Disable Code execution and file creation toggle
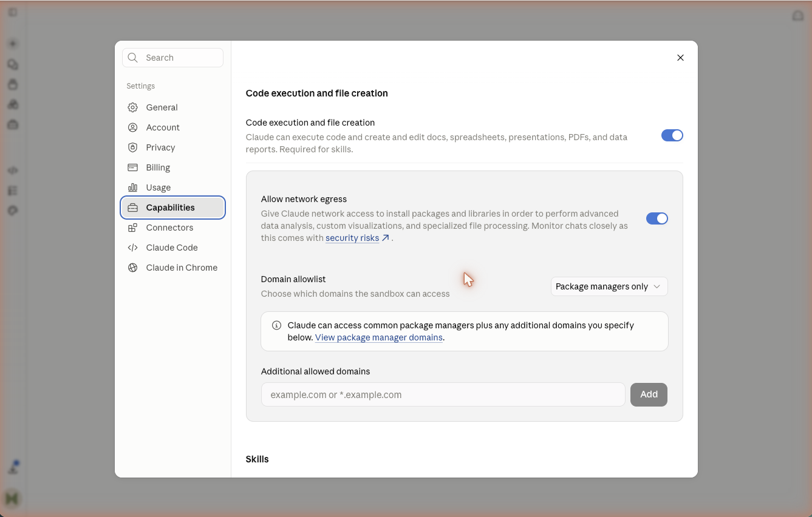 click(x=672, y=135)
